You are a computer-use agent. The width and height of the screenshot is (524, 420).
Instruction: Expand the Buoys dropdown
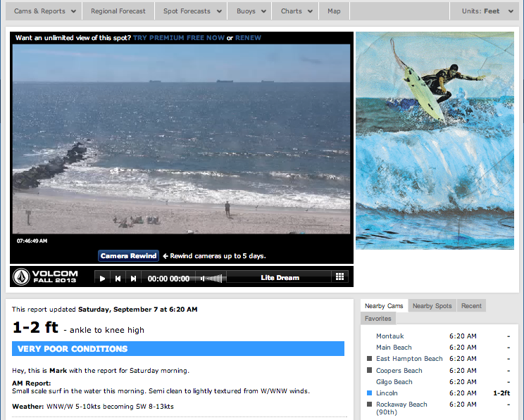pyautogui.click(x=251, y=11)
